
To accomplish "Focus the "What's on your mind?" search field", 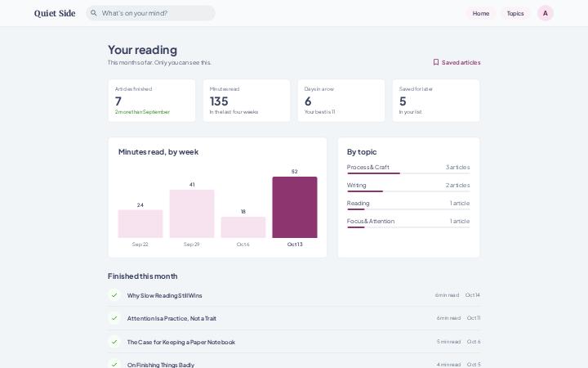I will (151, 13).
